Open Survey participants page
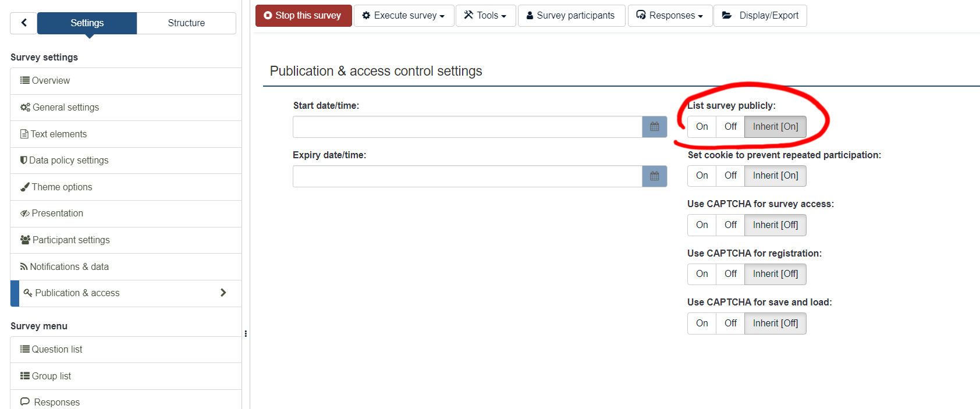The image size is (980, 409). point(571,16)
